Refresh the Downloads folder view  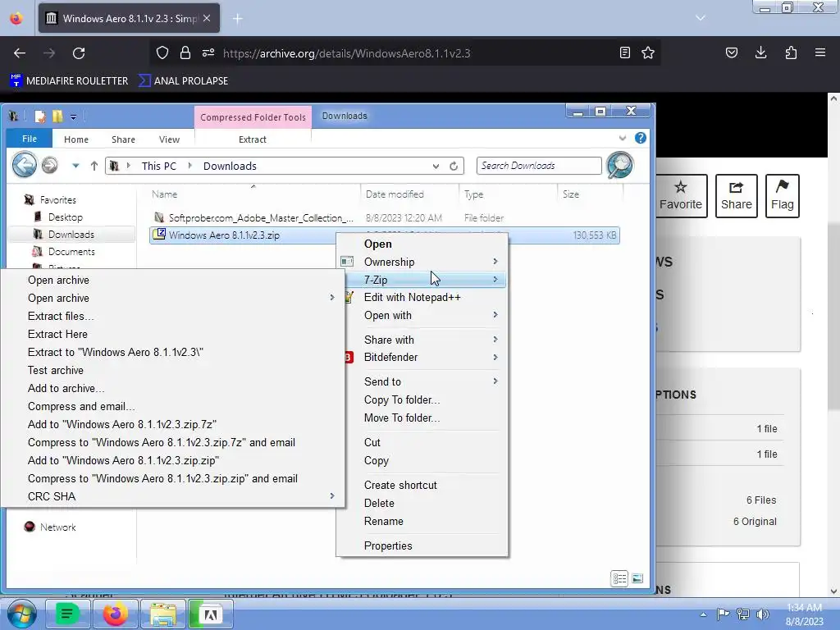454,166
